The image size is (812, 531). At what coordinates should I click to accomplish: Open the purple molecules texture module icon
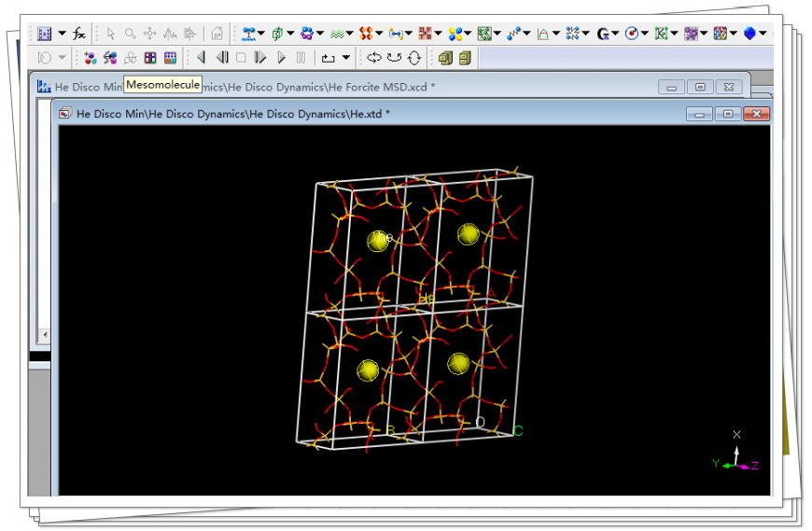point(691,34)
